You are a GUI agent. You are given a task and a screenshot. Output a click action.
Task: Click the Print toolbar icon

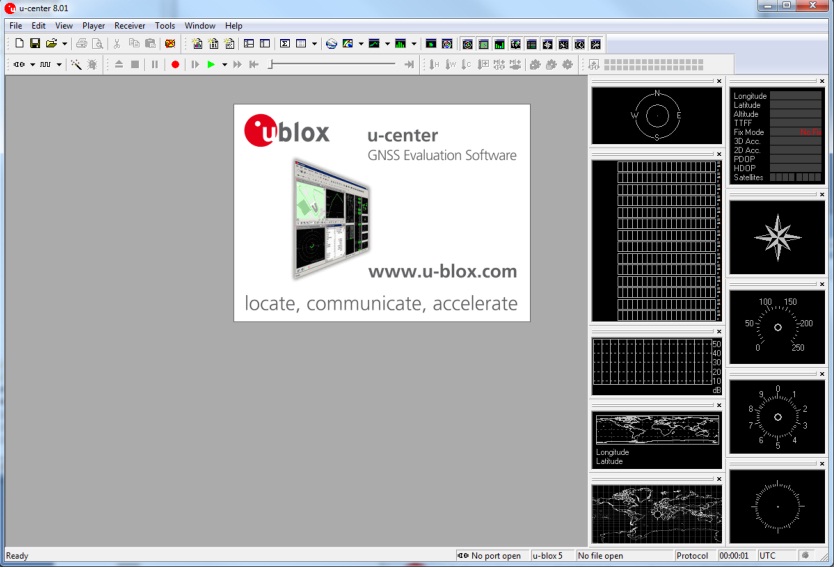point(81,44)
